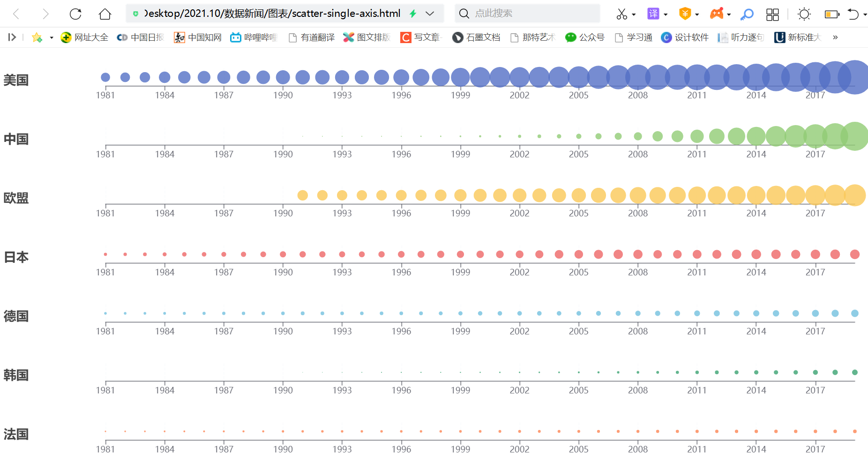This screenshot has height=459, width=868.
Task: Click the 日本 row label
Action: (16, 257)
